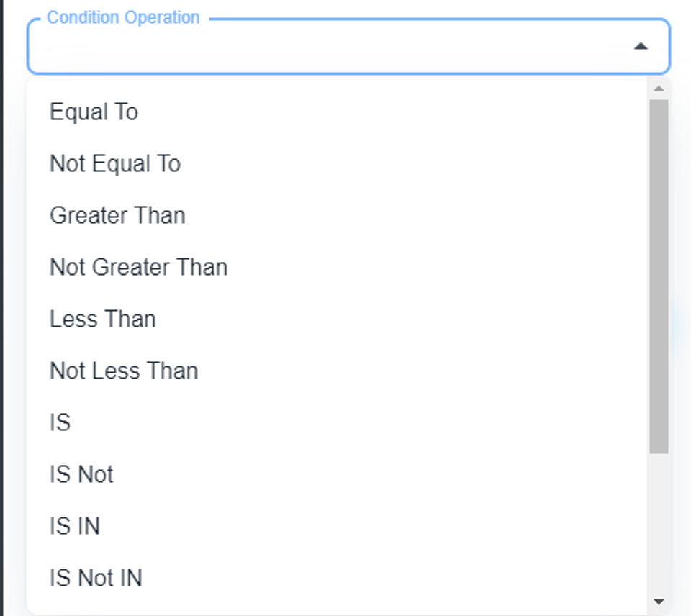Click the 'Condition Operation' field label

123,18
